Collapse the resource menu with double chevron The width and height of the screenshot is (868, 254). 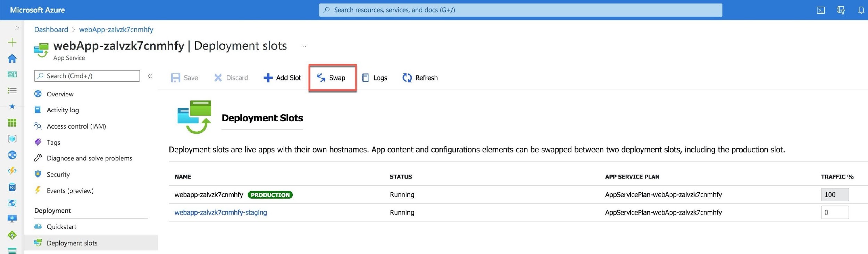150,76
